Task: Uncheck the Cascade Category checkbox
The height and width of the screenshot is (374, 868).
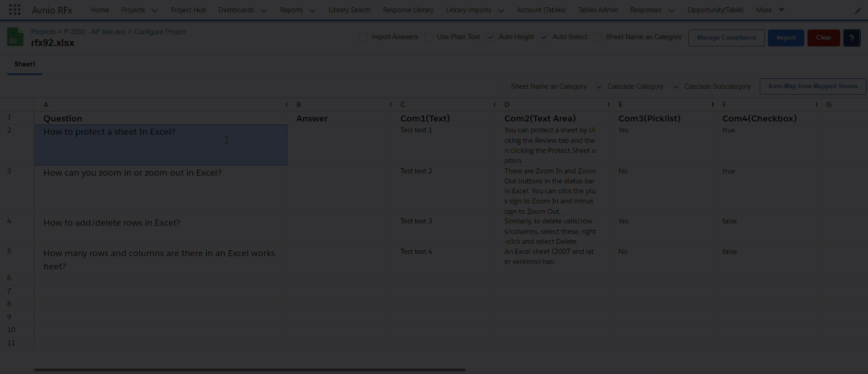Action: 599,87
